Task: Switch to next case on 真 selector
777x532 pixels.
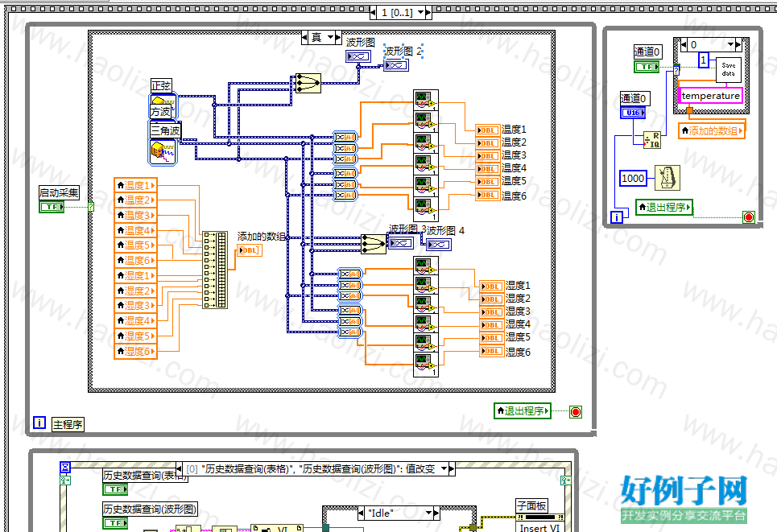Action: point(338,37)
